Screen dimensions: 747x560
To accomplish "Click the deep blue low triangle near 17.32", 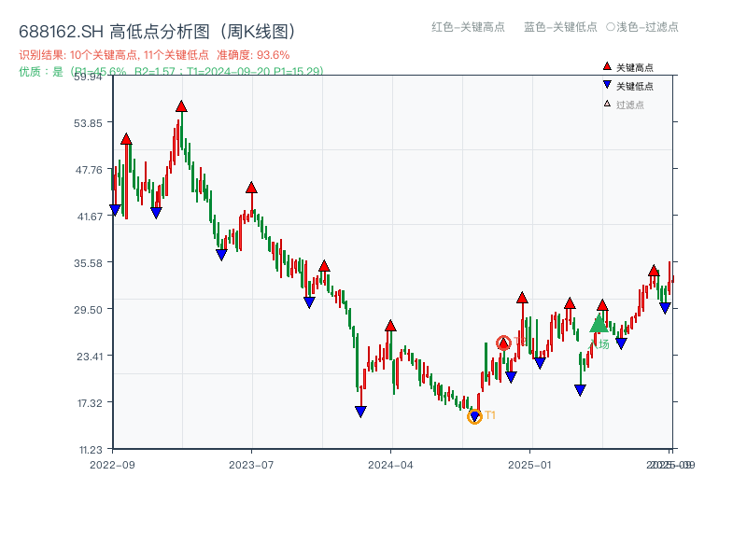I will tap(360, 409).
